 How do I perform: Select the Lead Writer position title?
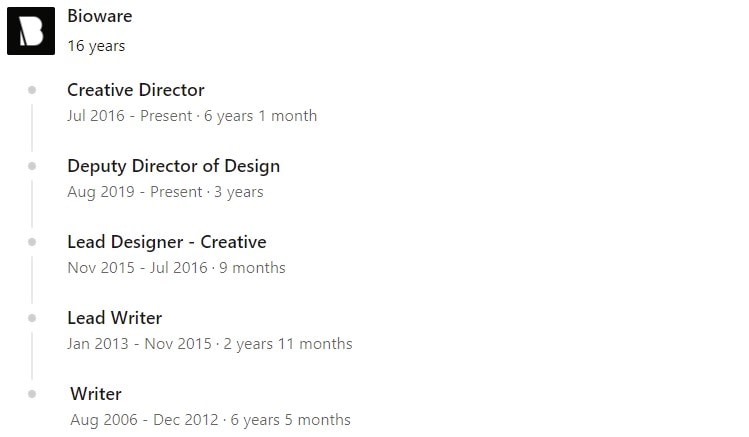(x=115, y=318)
